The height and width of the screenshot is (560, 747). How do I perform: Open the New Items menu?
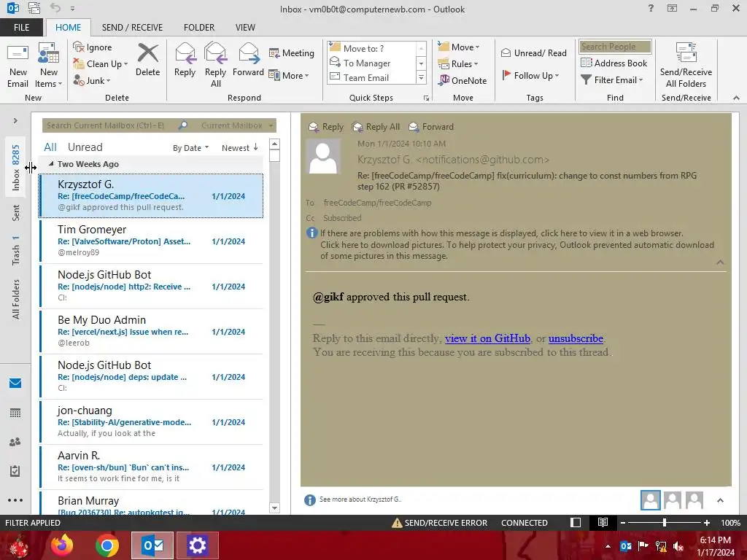coord(49,66)
